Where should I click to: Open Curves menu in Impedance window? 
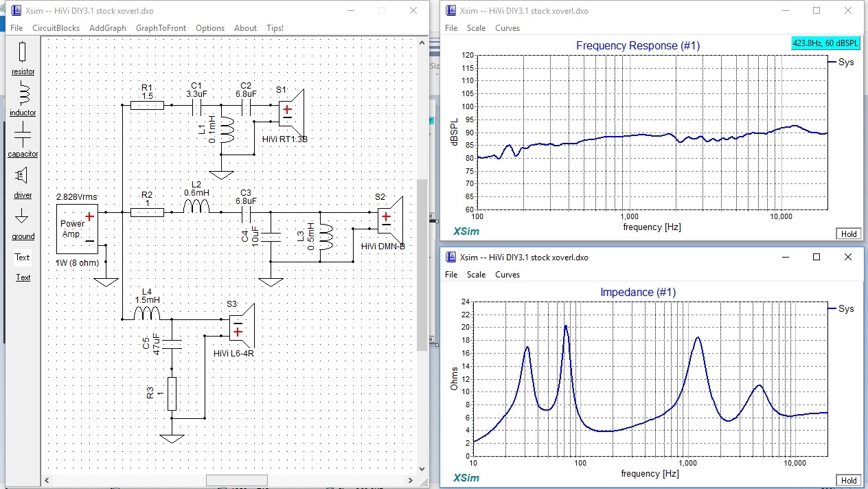pos(507,275)
